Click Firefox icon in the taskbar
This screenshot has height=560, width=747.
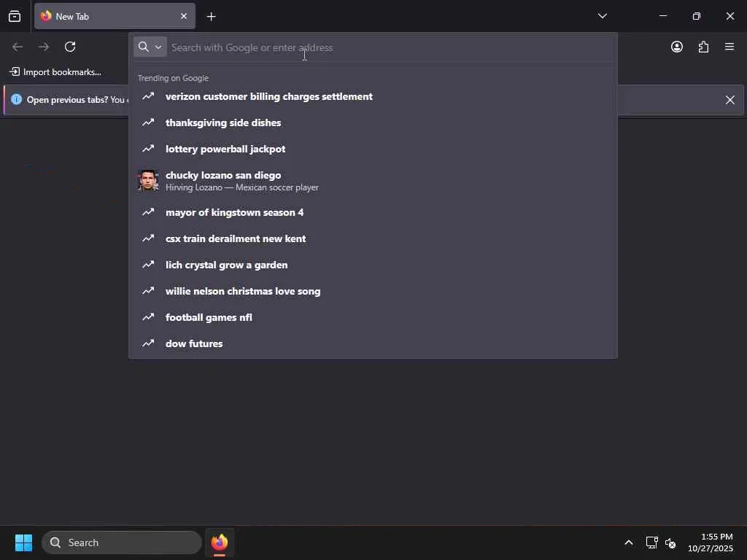click(219, 542)
